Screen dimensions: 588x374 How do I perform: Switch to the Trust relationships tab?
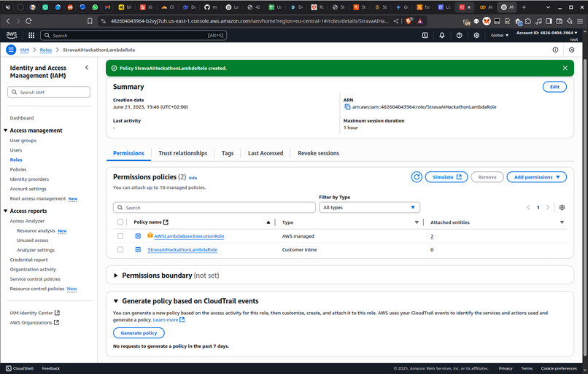point(182,153)
